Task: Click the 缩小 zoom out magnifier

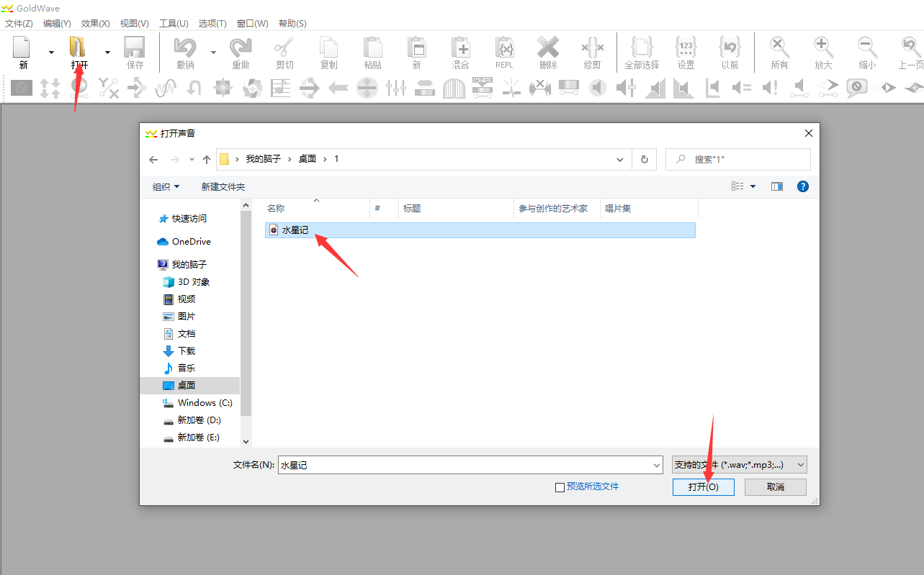Action: 867,48
